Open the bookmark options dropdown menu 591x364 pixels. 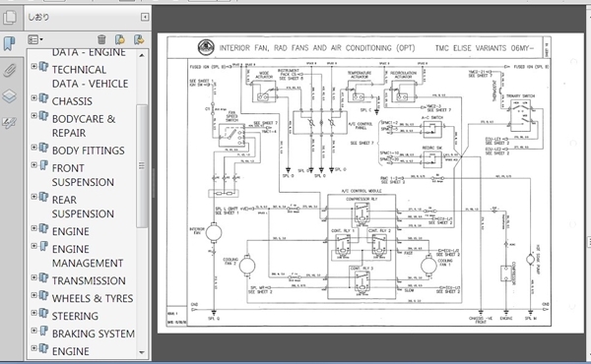click(x=35, y=39)
